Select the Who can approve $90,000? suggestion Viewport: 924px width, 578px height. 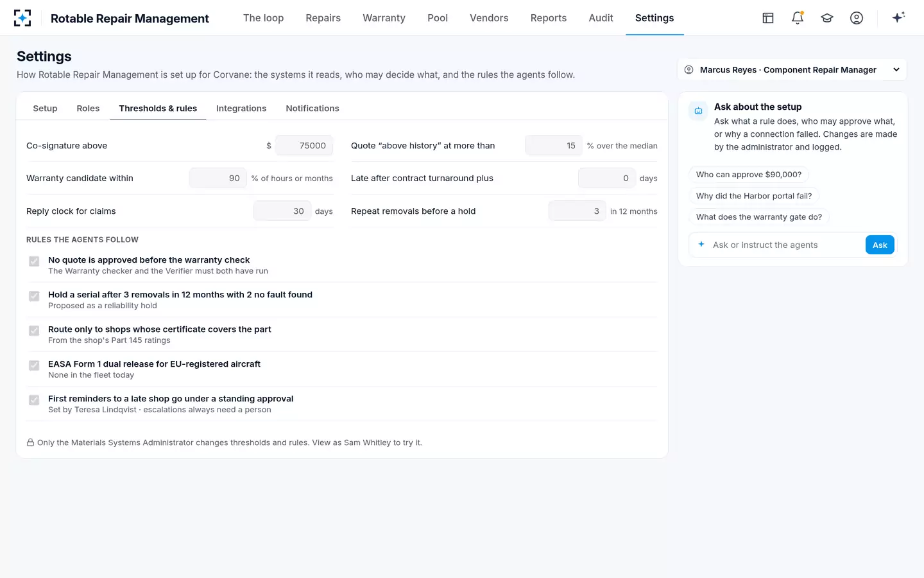(749, 175)
